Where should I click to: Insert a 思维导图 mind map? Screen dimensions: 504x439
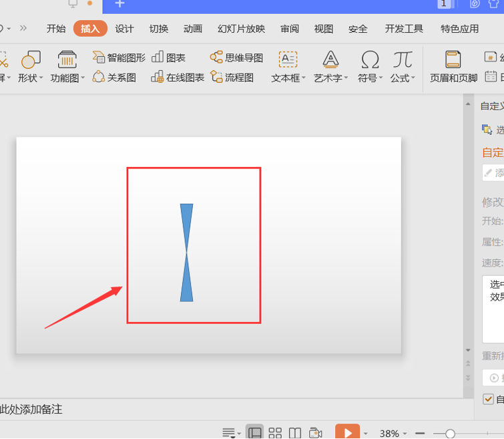(236, 57)
